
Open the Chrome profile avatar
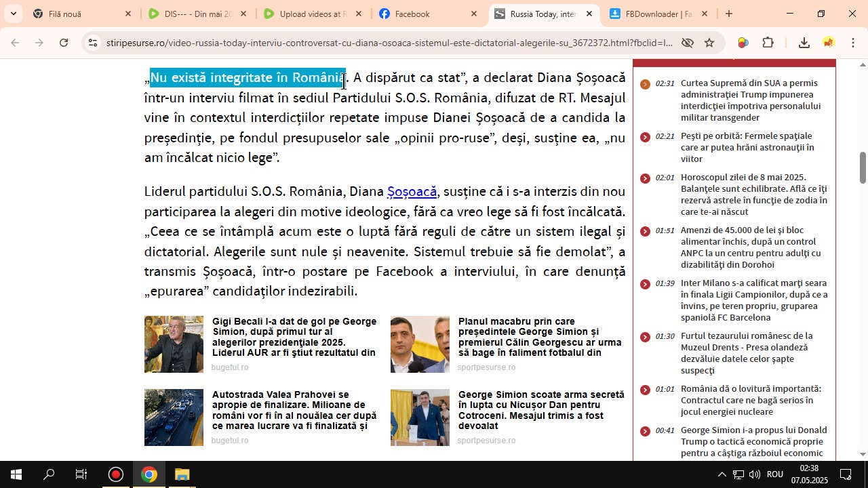pyautogui.click(x=828, y=43)
